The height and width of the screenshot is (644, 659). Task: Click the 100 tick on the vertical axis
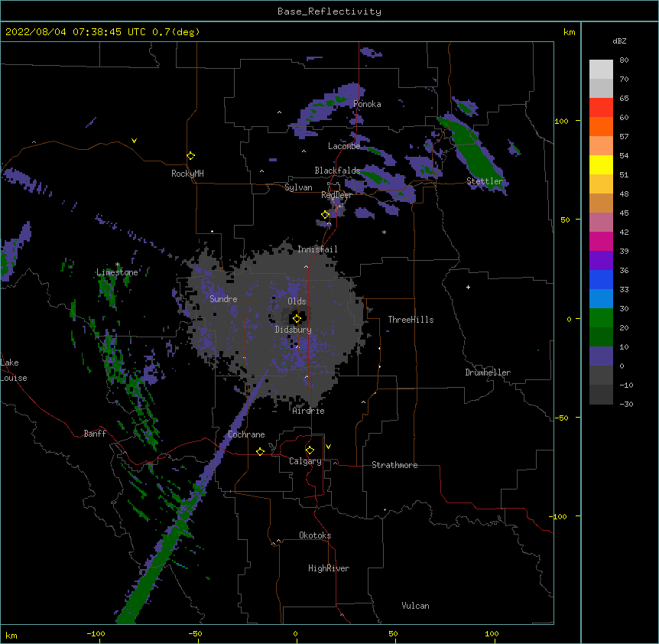click(x=561, y=121)
